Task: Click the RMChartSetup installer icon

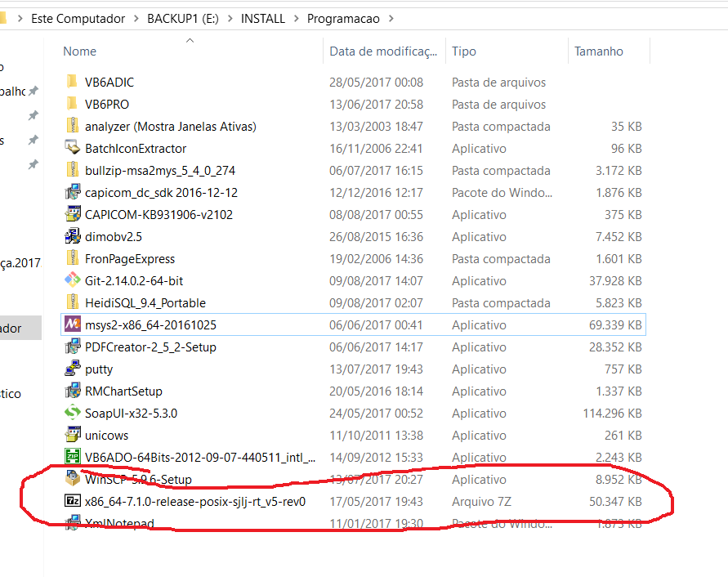Action: [72, 391]
